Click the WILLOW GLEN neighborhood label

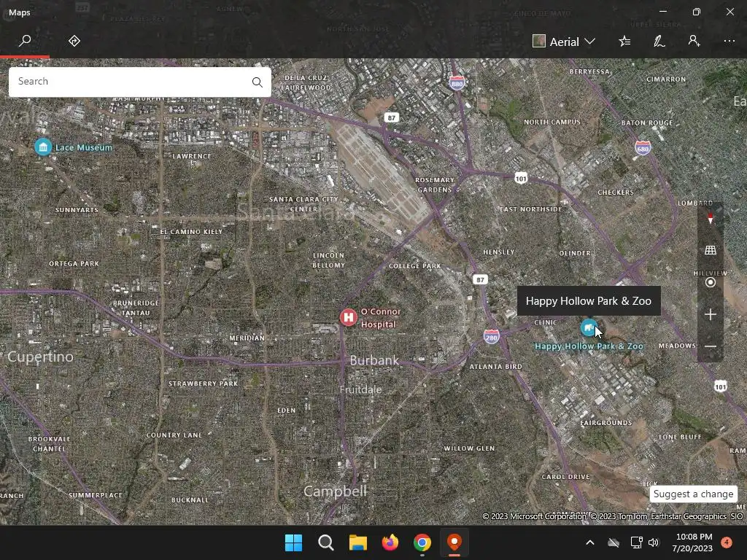469,448
